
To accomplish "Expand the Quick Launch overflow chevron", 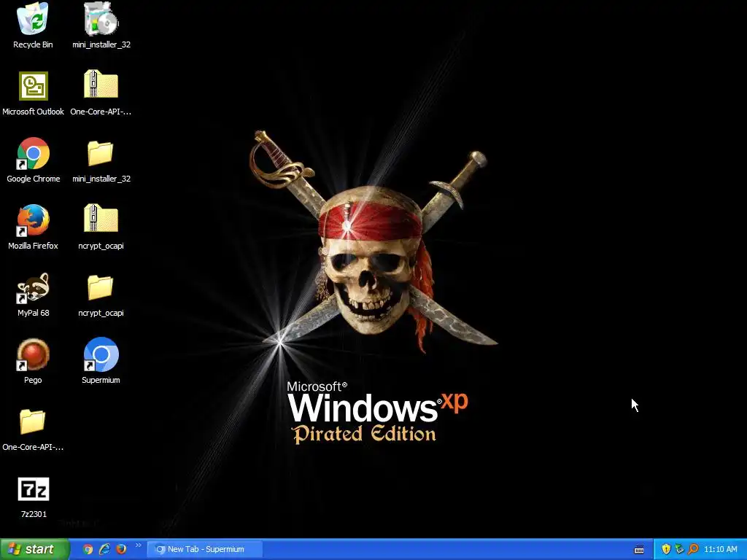I will coord(138,545).
